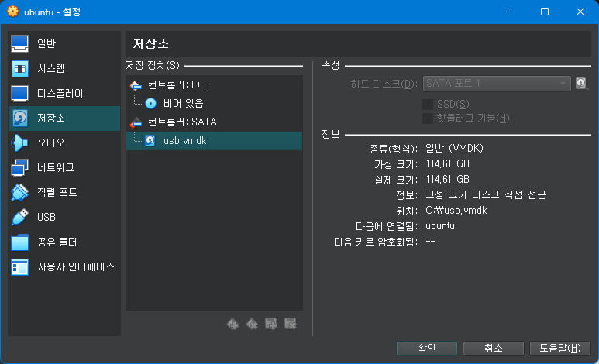Click the USB plug icon
Viewport: 599px width, 364px height.
19,217
